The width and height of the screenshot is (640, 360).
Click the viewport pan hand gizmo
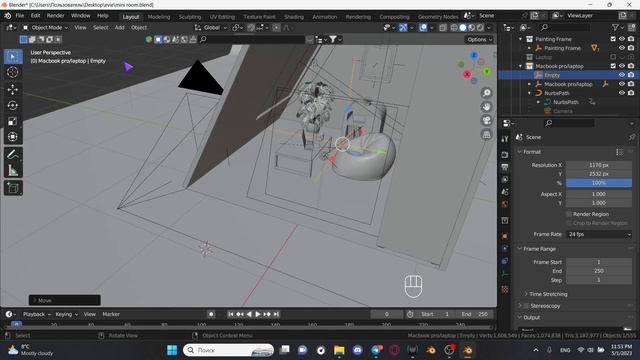pos(487,107)
